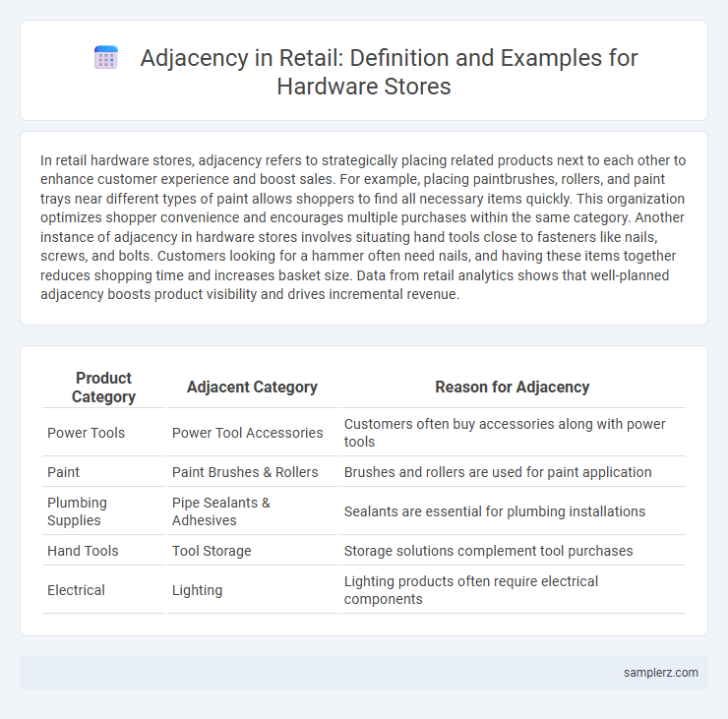Select the Reason for Adjacency column header
The height and width of the screenshot is (719, 728).
coord(513,388)
